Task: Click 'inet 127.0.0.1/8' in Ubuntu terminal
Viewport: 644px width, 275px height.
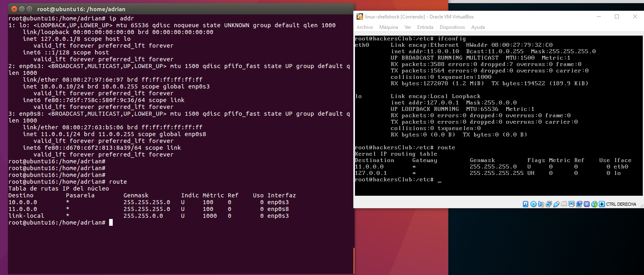Action: tap(52, 39)
